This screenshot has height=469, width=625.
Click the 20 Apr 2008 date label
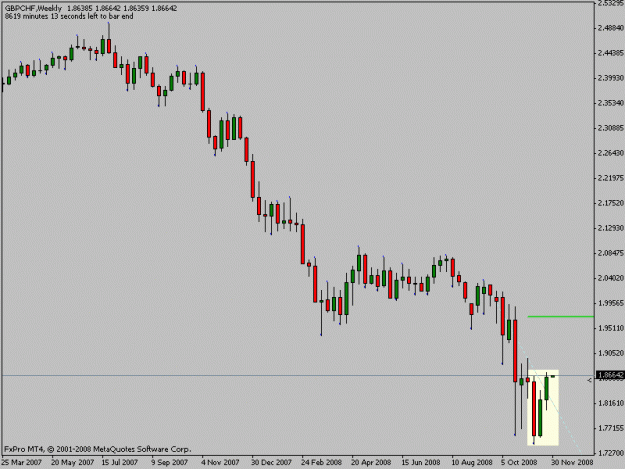coord(371,463)
